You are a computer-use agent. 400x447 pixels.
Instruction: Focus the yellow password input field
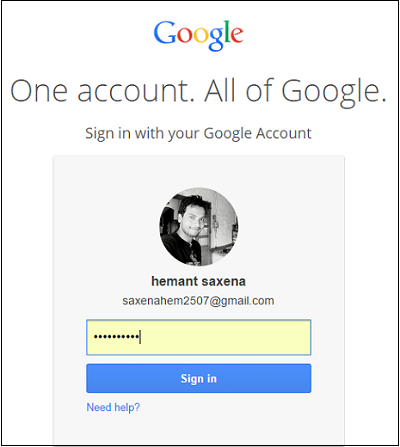click(199, 337)
